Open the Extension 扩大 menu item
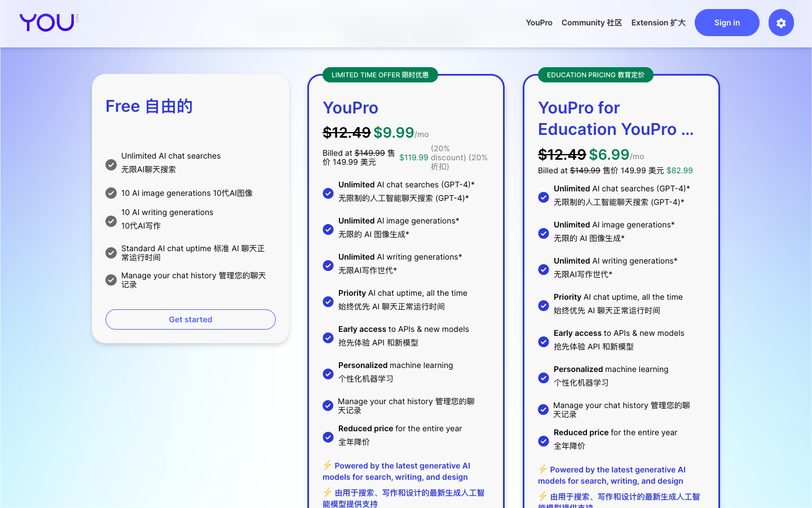The image size is (812, 508). (658, 23)
